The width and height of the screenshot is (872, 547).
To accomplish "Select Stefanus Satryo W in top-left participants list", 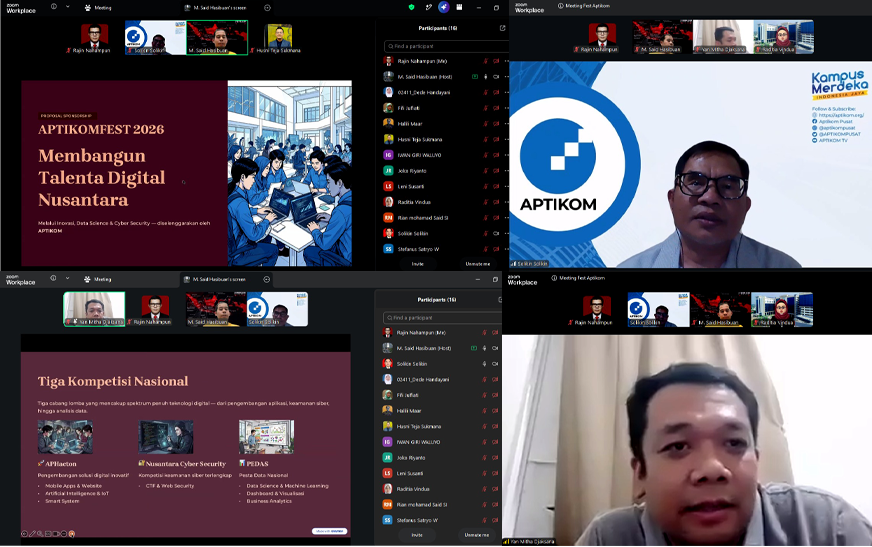I will coord(445,249).
